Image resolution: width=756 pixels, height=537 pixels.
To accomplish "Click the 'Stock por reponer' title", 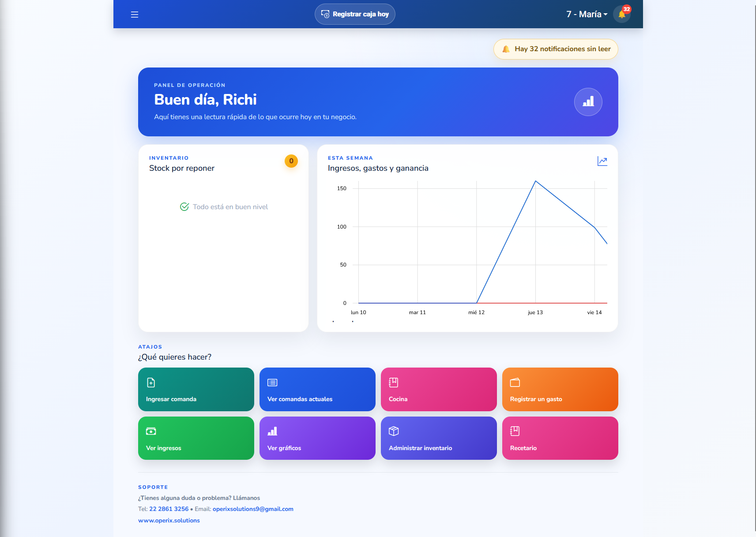I will click(x=182, y=168).
